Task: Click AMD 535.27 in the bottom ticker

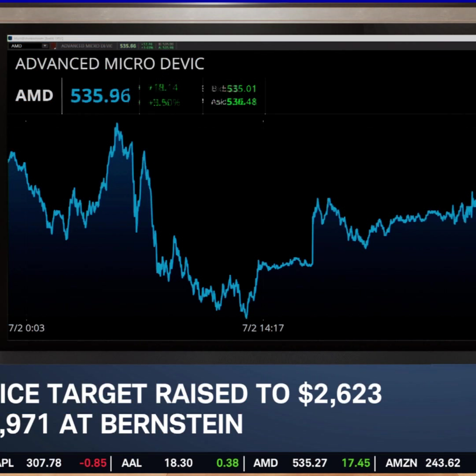Action: [x=290, y=463]
